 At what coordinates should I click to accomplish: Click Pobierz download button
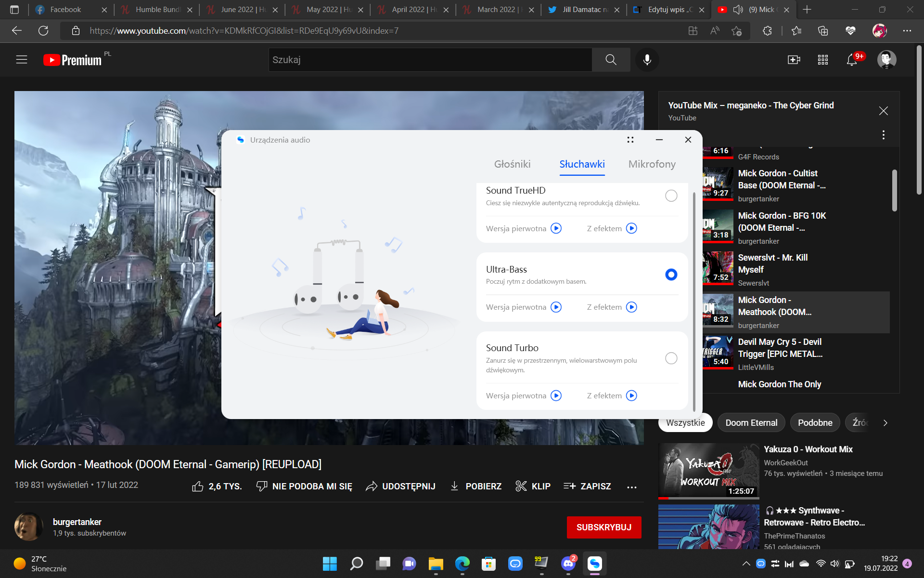476,486
